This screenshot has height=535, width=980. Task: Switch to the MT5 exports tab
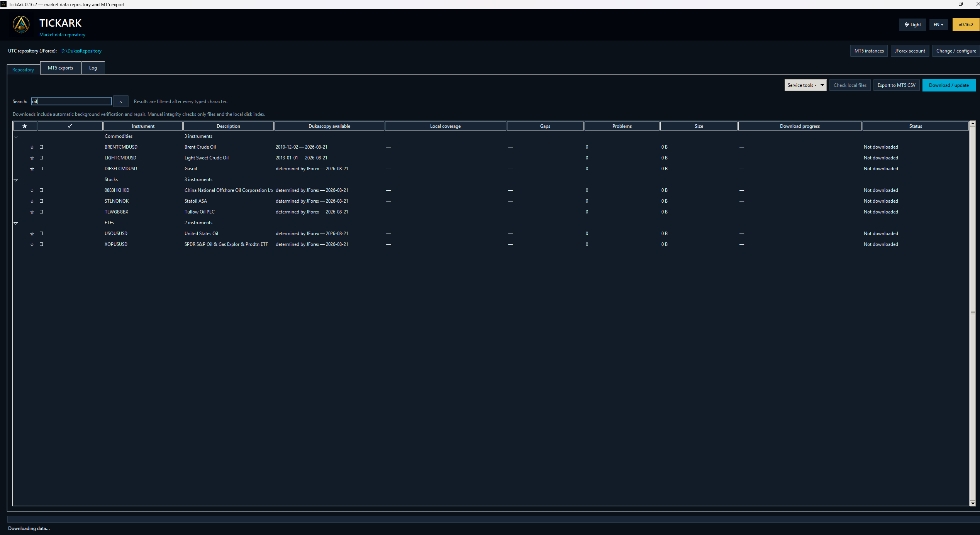tap(60, 68)
